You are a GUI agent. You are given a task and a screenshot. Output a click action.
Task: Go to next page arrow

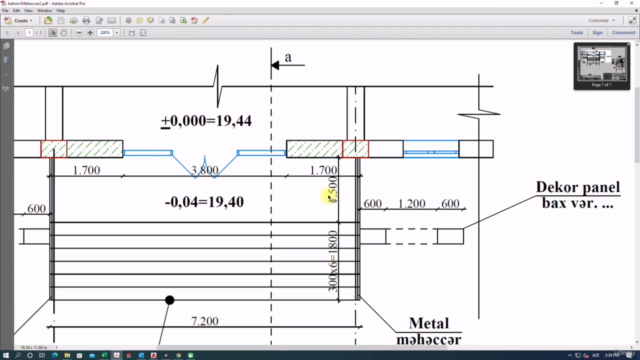18,33
